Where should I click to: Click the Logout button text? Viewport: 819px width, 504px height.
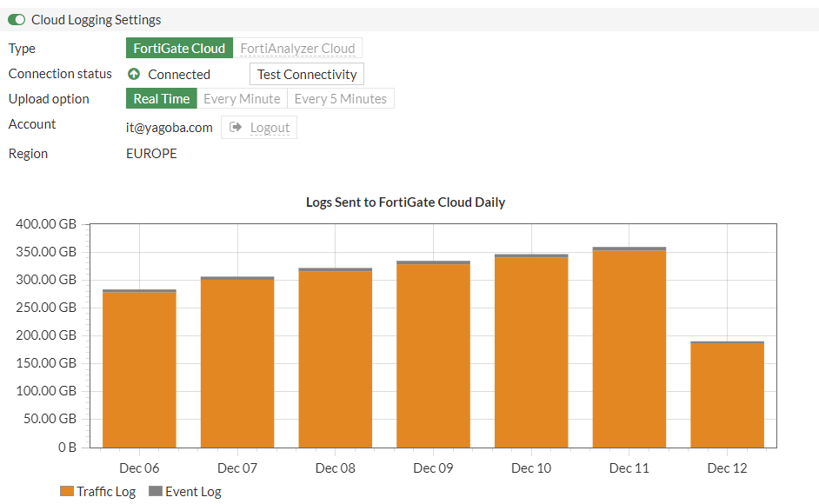pyautogui.click(x=270, y=128)
